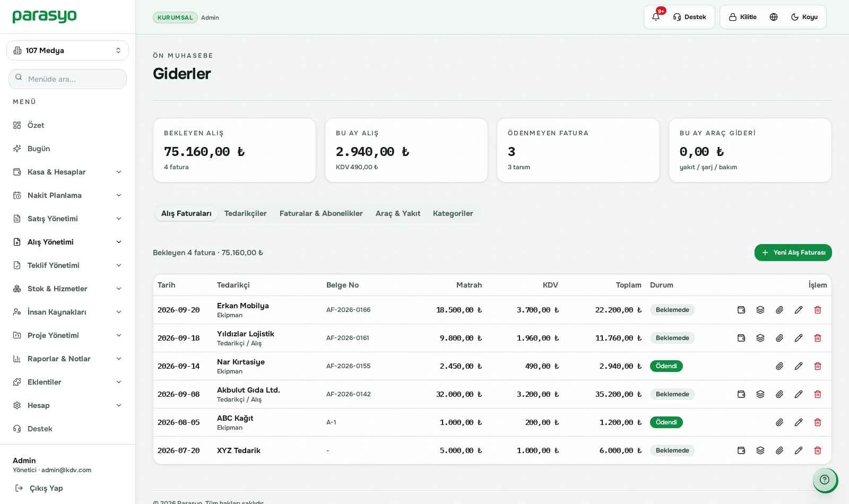This screenshot has width=849, height=504.
Task: Click the Ödendi badge for Nar Kırtasiye
Action: [666, 366]
